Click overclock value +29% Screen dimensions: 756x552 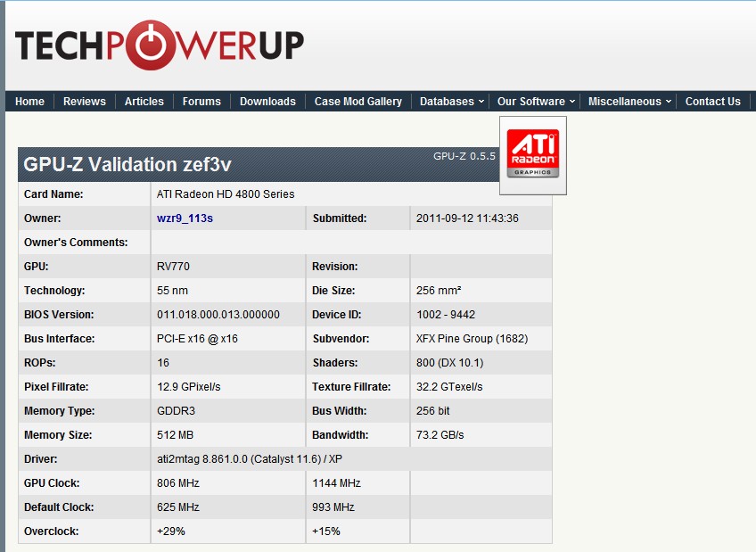[170, 531]
